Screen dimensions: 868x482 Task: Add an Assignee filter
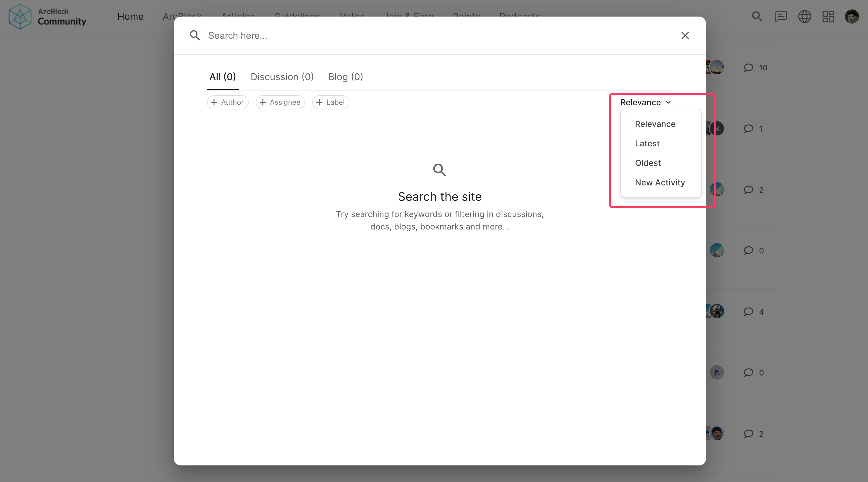(x=280, y=102)
